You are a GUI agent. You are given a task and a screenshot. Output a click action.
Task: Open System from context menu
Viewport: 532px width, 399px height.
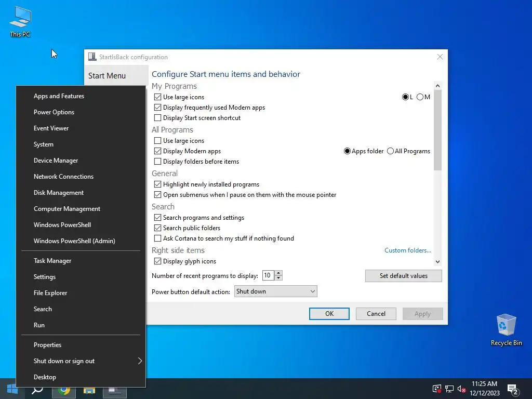point(82,144)
